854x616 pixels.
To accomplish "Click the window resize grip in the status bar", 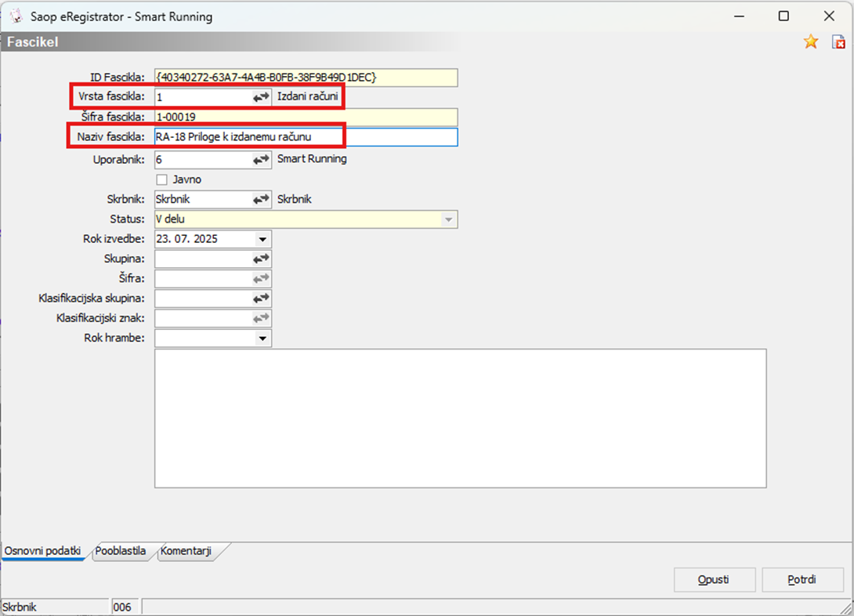I will tap(846, 608).
